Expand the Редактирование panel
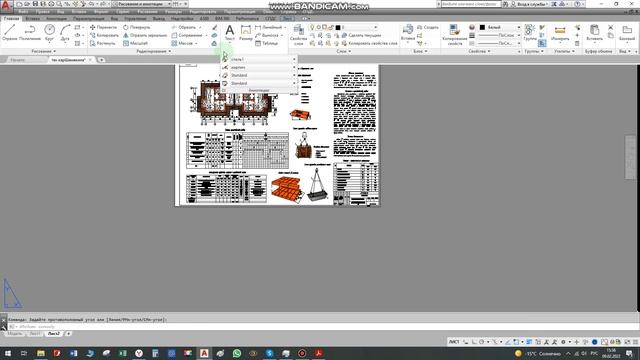This screenshot has height=360, width=640. pyautogui.click(x=154, y=51)
